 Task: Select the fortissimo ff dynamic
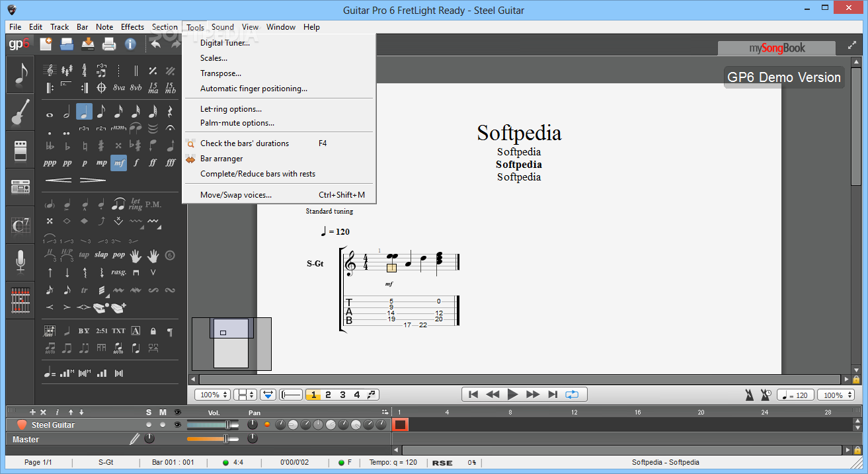153,163
